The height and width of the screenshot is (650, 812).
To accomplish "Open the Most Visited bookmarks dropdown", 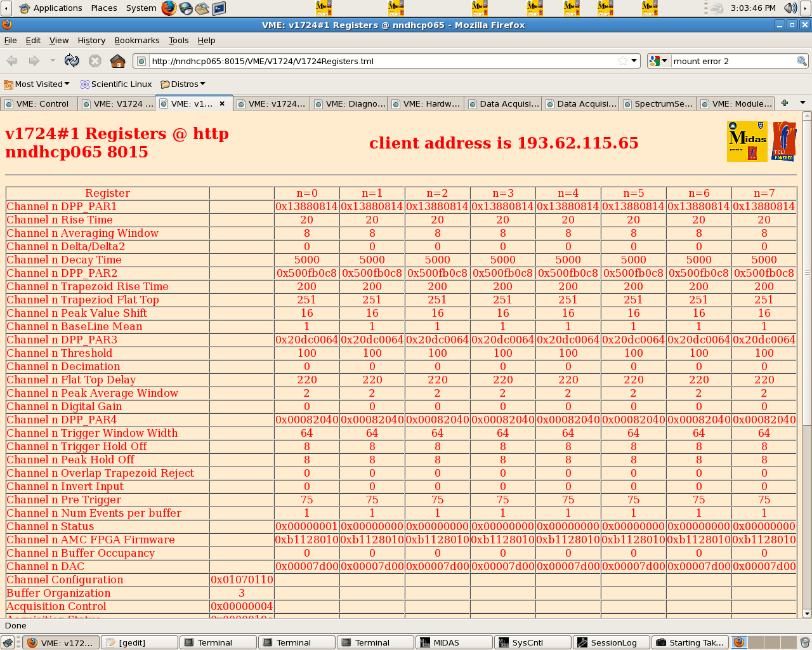I will point(37,84).
